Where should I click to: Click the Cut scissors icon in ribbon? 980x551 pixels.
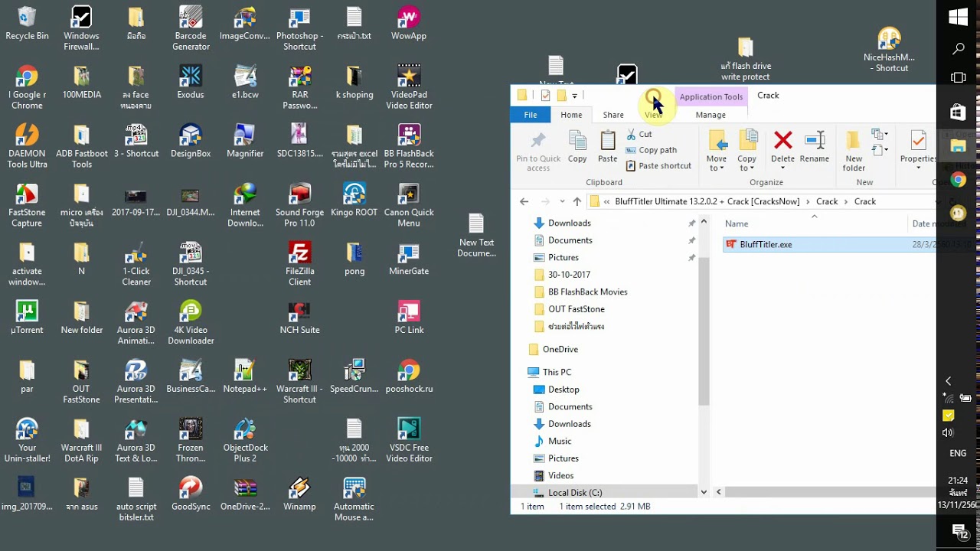click(x=631, y=134)
